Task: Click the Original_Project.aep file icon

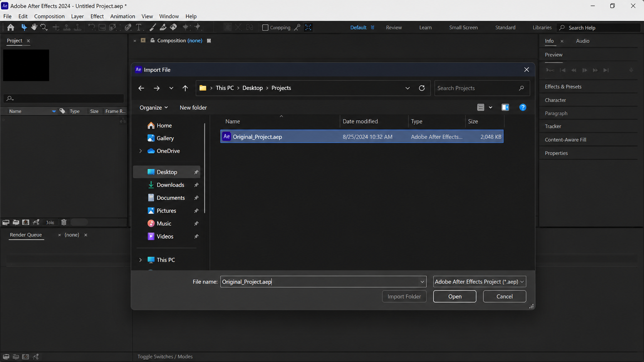Action: 227,137
